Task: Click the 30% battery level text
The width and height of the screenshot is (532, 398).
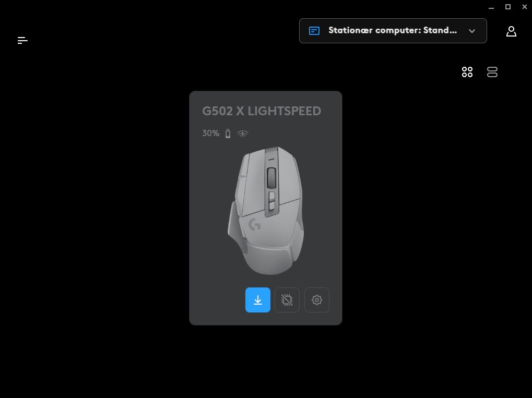Action: point(211,133)
